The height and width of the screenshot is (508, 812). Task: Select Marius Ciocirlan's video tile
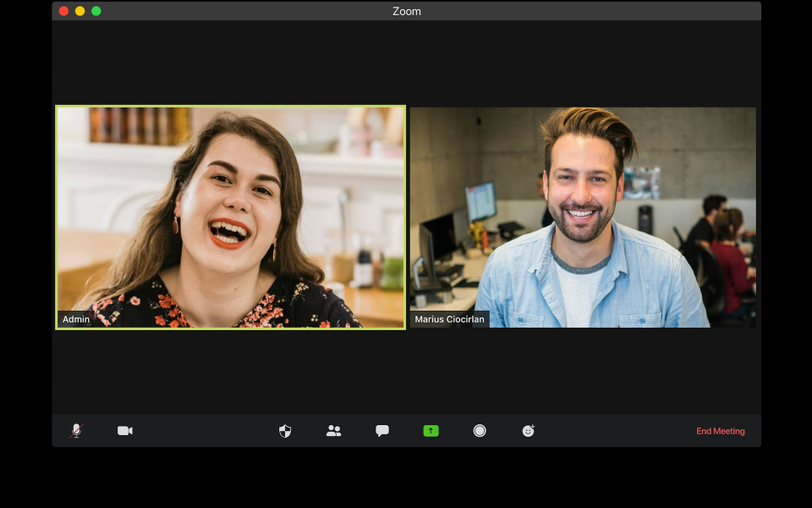[583, 217]
